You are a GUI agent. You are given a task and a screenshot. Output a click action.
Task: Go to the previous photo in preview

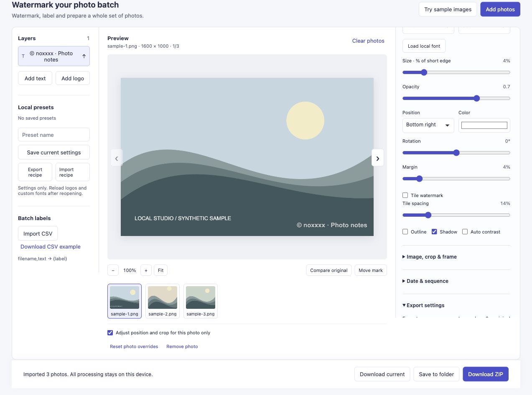(117, 158)
